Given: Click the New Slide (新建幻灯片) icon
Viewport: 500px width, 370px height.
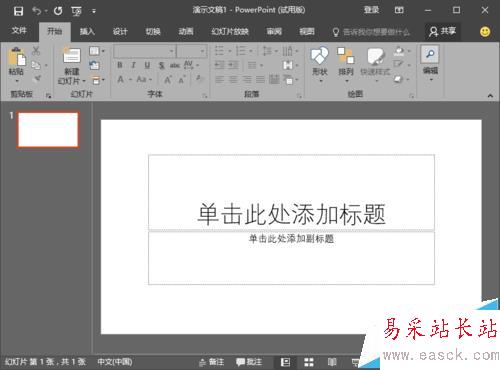Looking at the screenshot, I should tap(72, 55).
